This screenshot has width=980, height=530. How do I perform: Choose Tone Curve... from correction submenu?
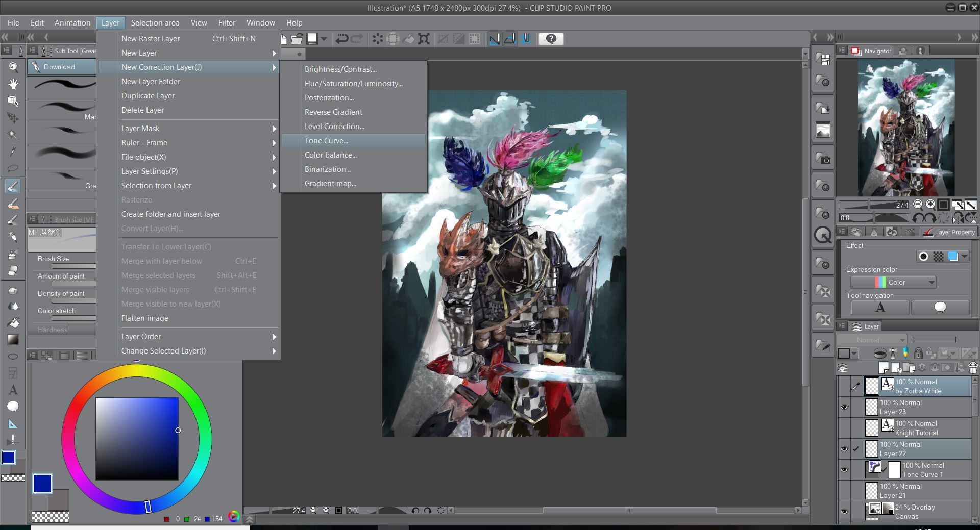coord(353,141)
